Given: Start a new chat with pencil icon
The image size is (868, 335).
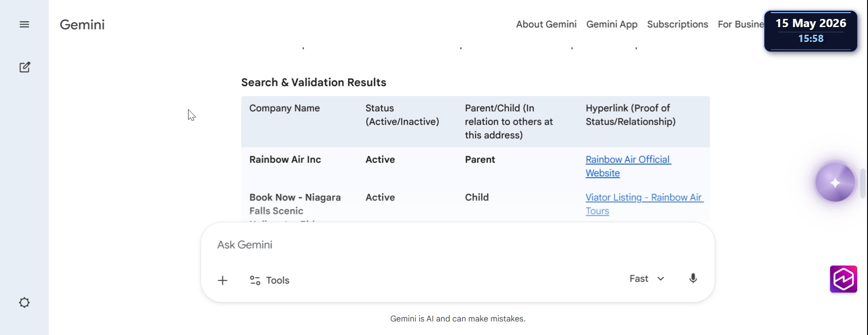Looking at the screenshot, I should pyautogui.click(x=25, y=67).
